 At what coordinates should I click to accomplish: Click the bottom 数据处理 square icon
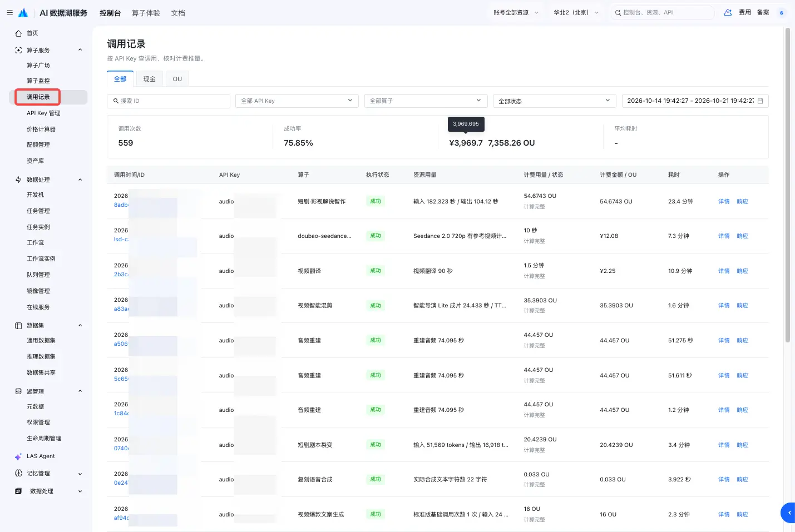(x=18, y=491)
